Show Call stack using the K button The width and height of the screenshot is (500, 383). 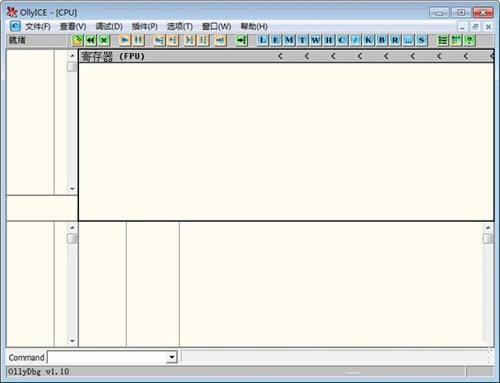pos(368,40)
